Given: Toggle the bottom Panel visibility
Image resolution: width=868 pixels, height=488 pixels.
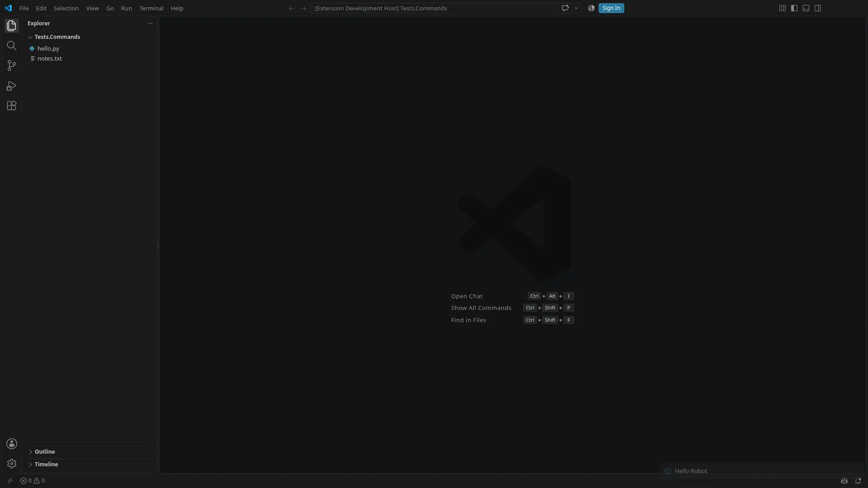Looking at the screenshot, I should [x=806, y=8].
